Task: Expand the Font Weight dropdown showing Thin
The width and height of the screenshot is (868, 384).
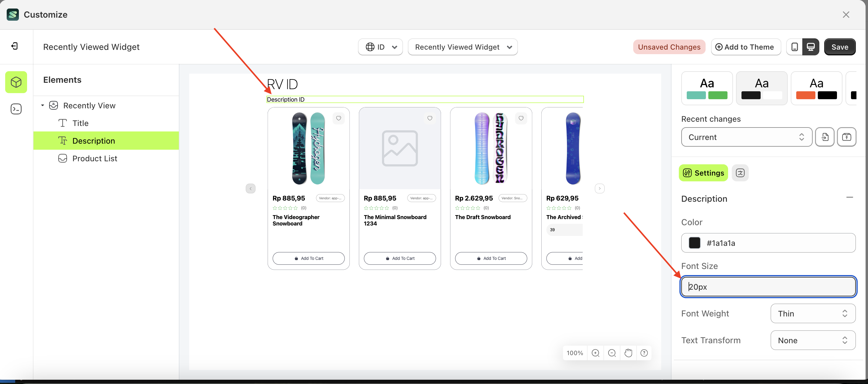Action: coord(812,313)
